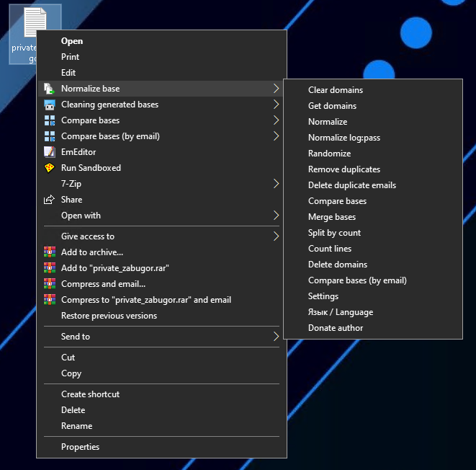Screen dimensions: 476x470
Task: Expand the Give access to submenu arrow
Action: pos(276,236)
